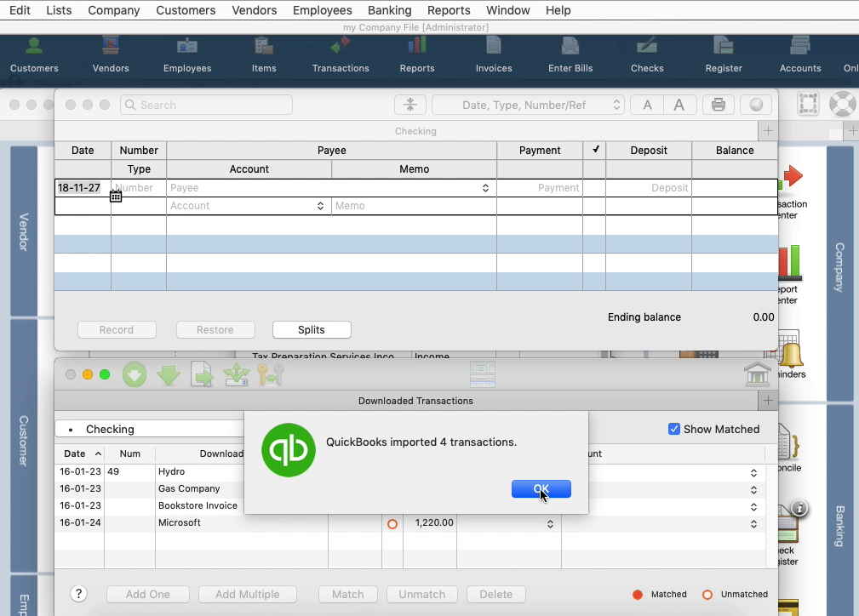Click the Restore button

[215, 329]
